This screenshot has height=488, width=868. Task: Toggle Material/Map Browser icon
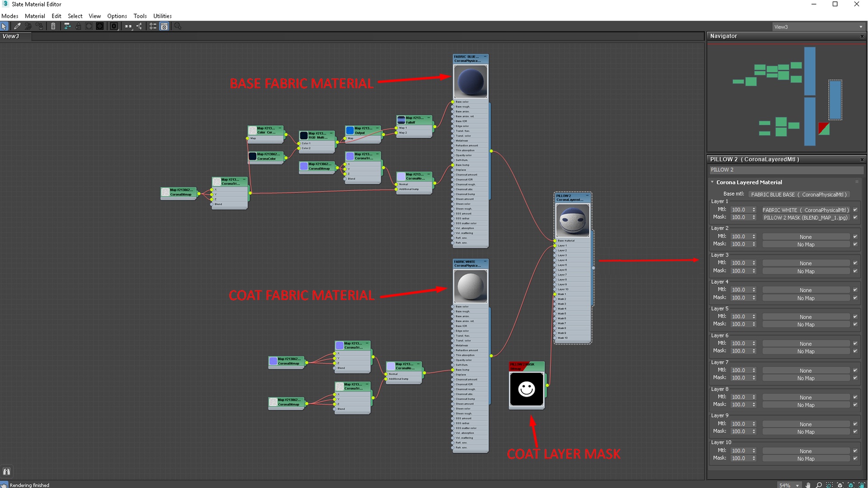pos(153,26)
